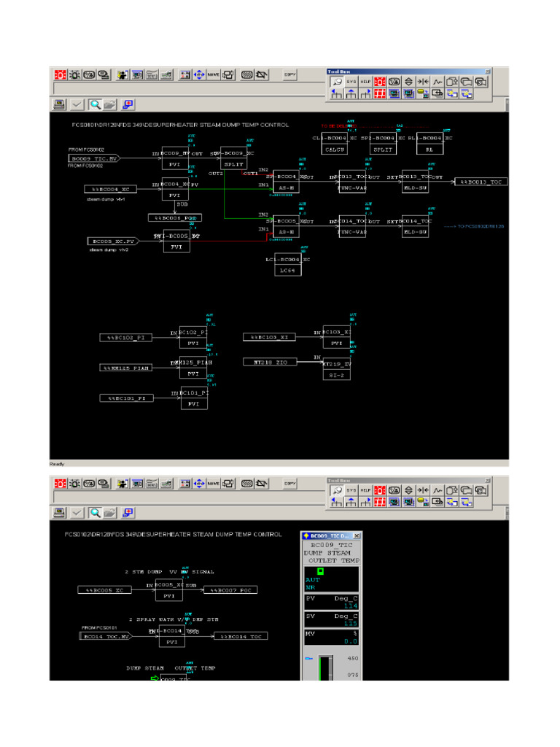The image size is (560, 747).
Task: Select %%BC102_PI tag in FCS0101 drawing
Action: [125, 337]
